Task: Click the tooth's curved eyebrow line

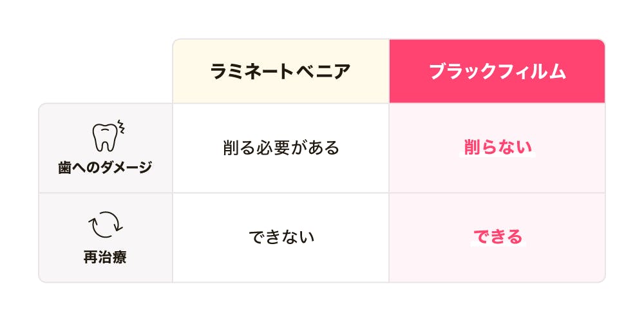Action: tap(105, 129)
